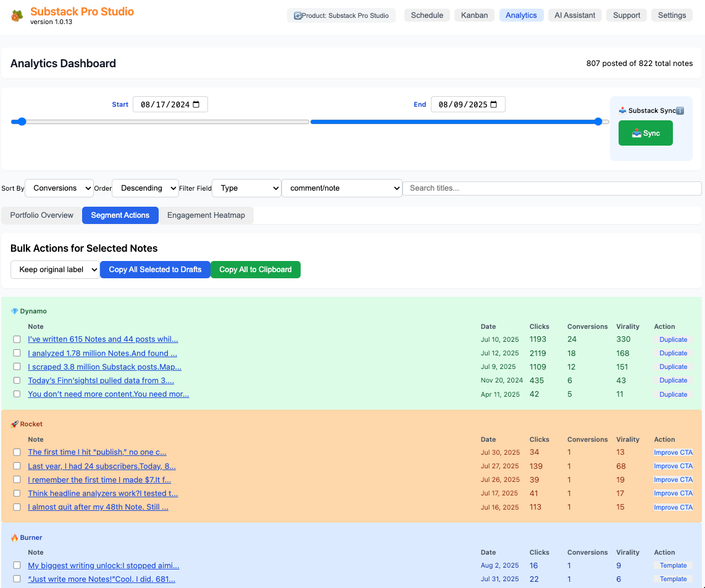Click Template for the Jul 31, 2025 note
The width and height of the screenshot is (705, 588).
tap(673, 579)
